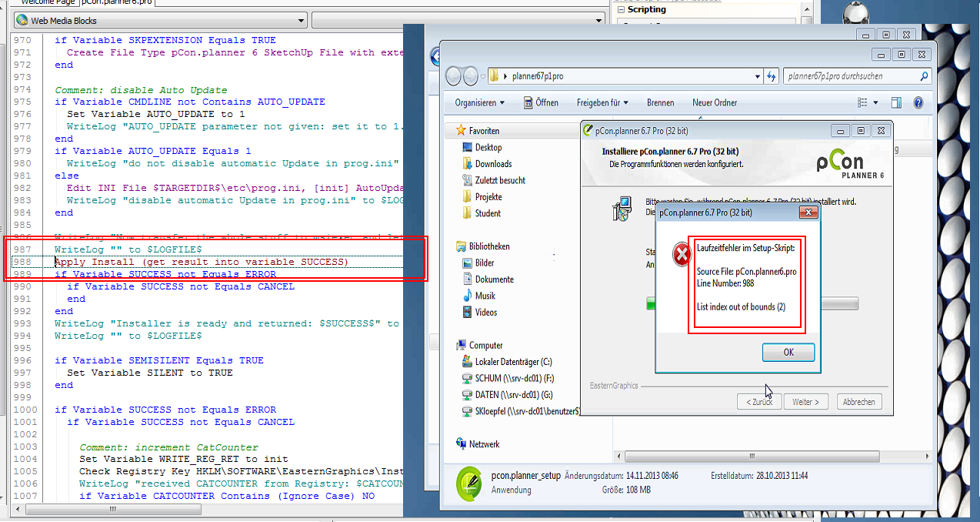Open Zuletzt besucht in the navigation pane

click(x=493, y=180)
